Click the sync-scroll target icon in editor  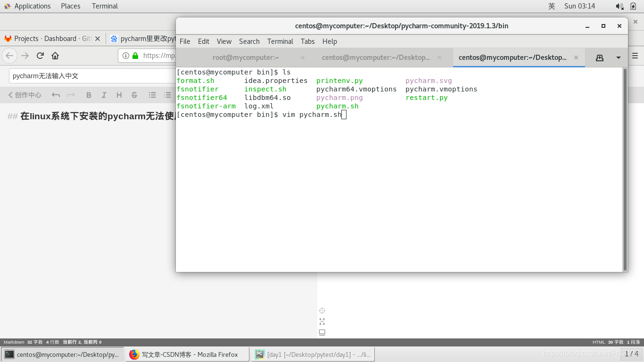[x=322, y=311]
